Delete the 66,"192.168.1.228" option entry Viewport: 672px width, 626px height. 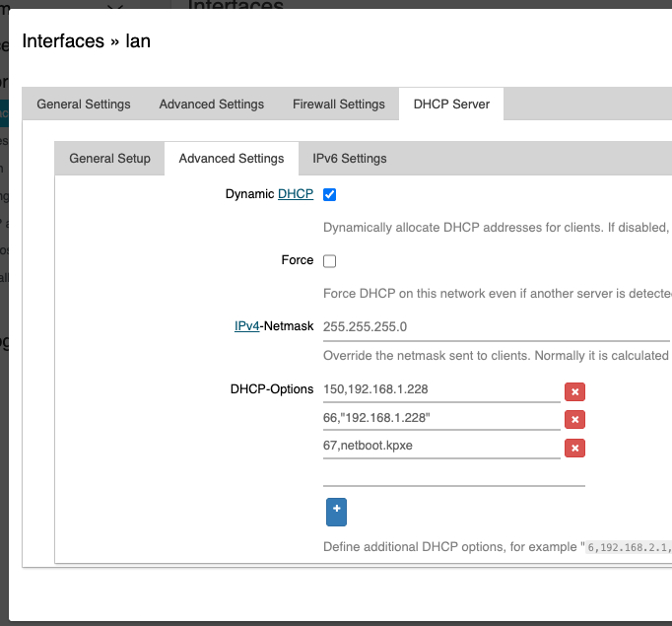pos(574,420)
